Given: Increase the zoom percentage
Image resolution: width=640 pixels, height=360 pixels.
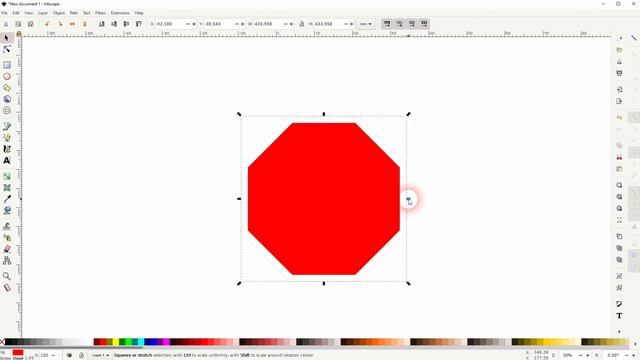Looking at the screenshot, I should pyautogui.click(x=587, y=356).
